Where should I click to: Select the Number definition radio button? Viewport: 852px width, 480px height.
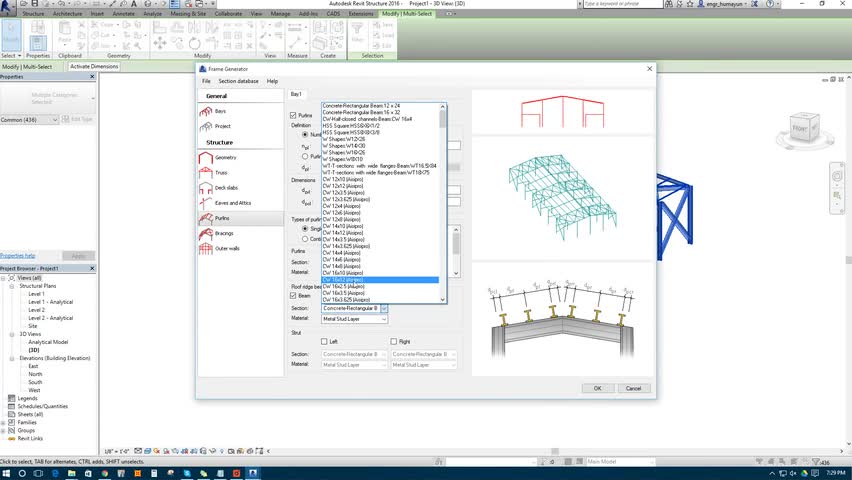pos(305,134)
